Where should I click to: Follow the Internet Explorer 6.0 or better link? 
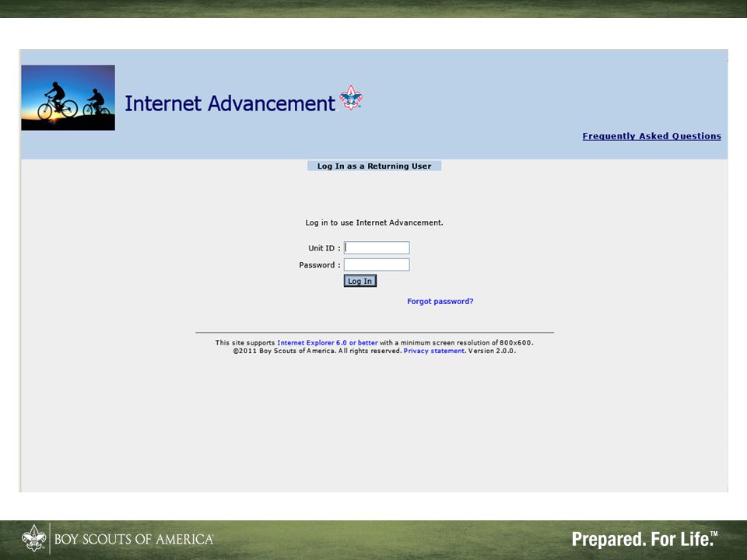328,343
